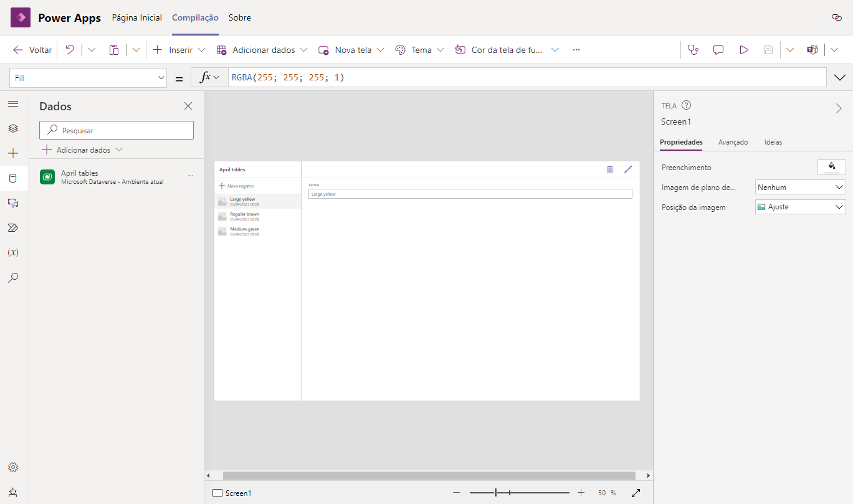Click the Power Apps logo icon
The image size is (853, 504).
click(x=21, y=17)
